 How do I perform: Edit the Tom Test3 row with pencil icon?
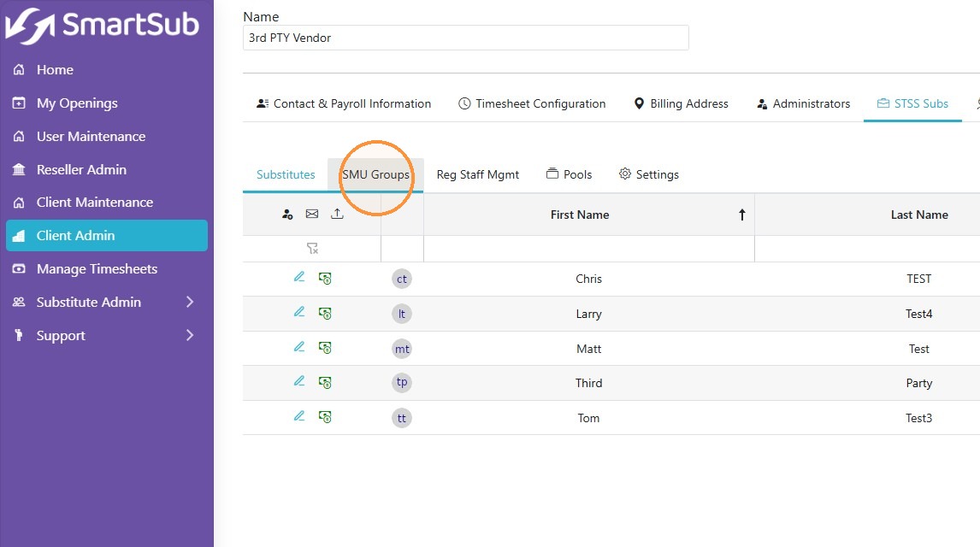click(299, 416)
